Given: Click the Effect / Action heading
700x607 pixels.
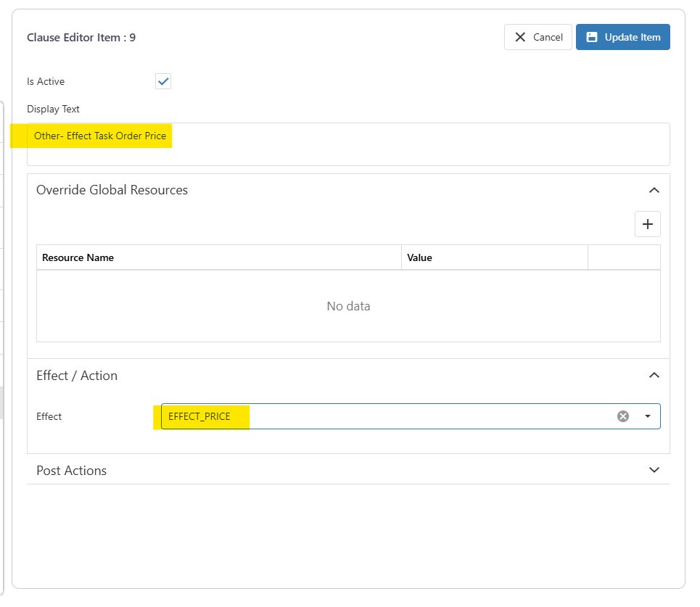Looking at the screenshot, I should 77,376.
